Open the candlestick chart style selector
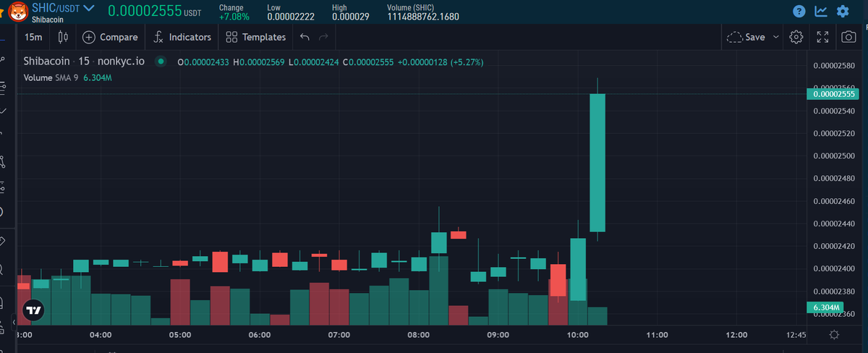 (x=61, y=37)
